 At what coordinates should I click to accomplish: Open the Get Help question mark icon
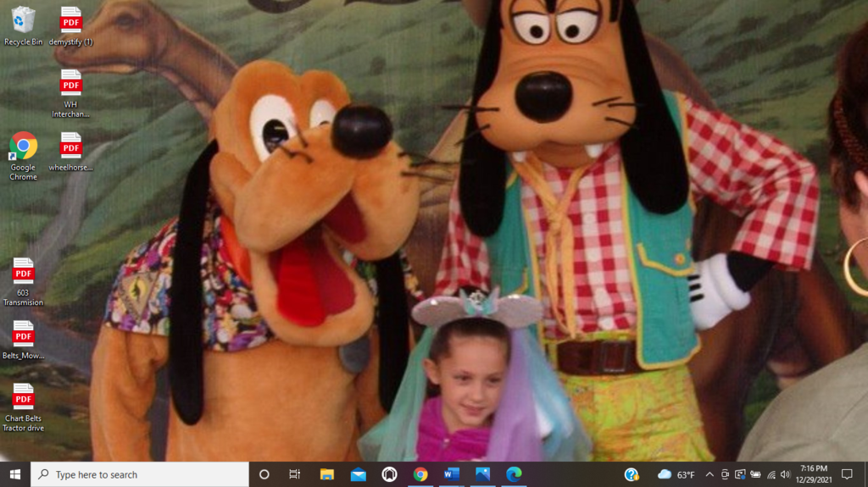(632, 474)
